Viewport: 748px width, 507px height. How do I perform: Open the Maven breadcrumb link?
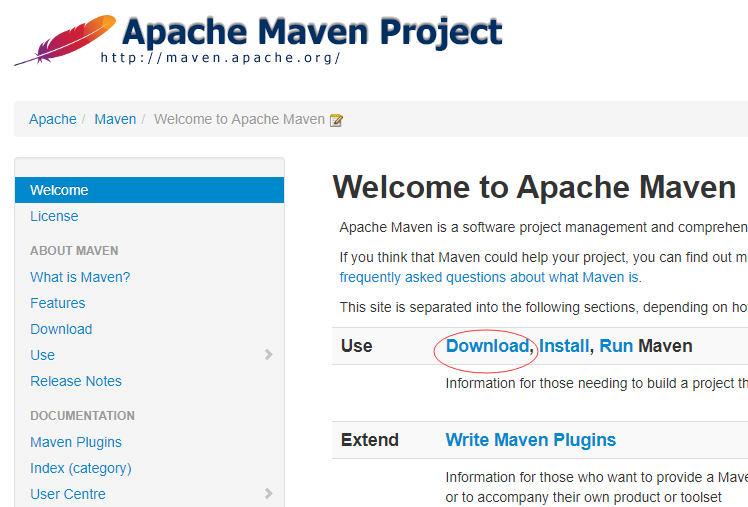coord(115,119)
